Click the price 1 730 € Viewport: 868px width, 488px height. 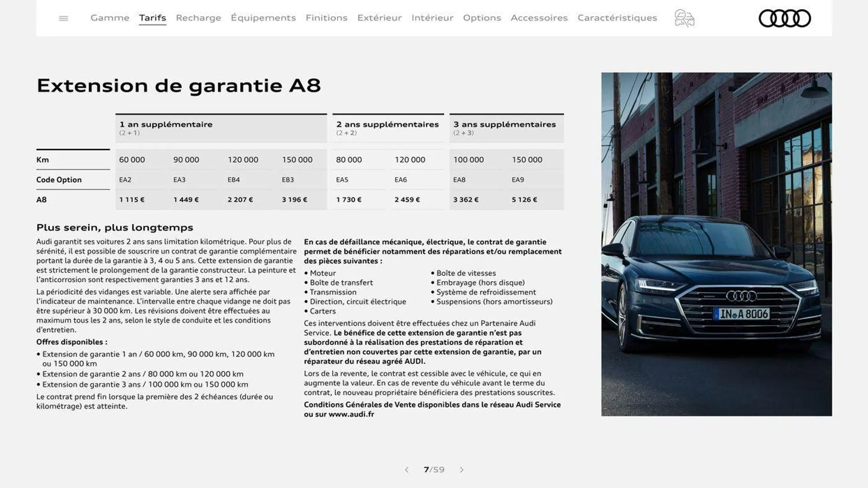point(349,200)
